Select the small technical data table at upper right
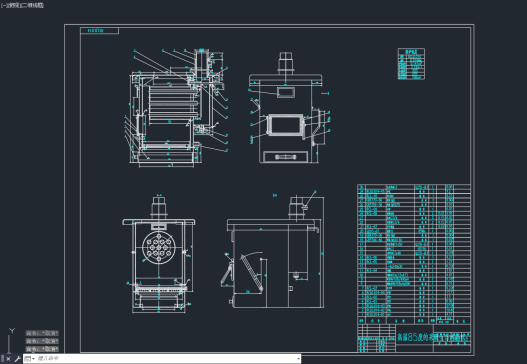The width and height of the screenshot is (527, 364). click(x=411, y=64)
